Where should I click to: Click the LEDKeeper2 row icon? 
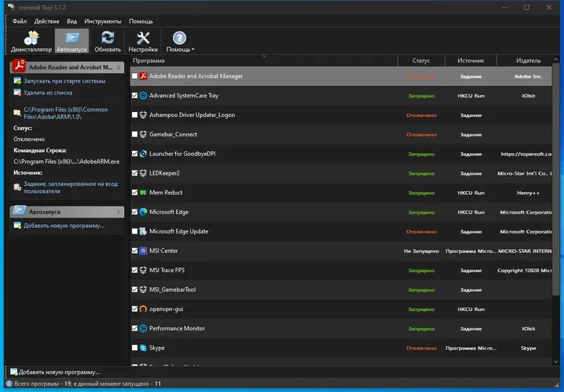143,173
